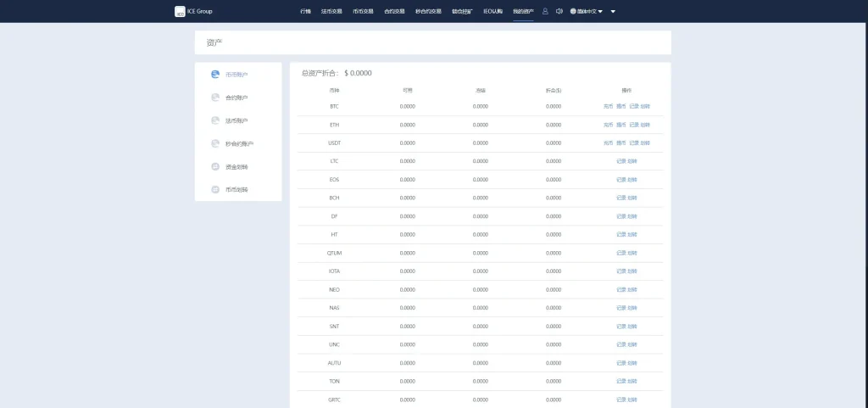Open the 行情 menu in navigation bar
Screen dimensions: 868x408
pos(305,11)
